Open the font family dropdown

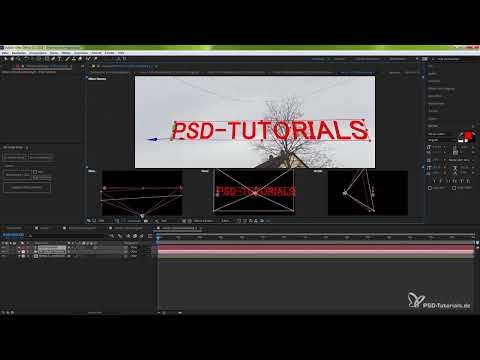[442, 134]
